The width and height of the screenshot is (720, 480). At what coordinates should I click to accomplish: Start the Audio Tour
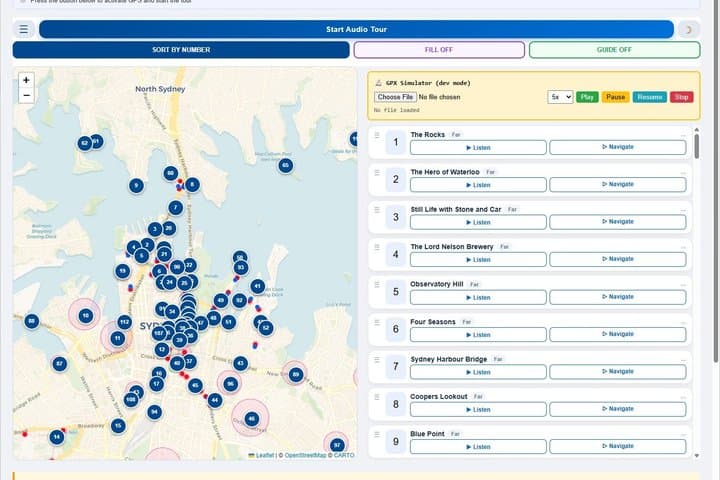tap(356, 29)
